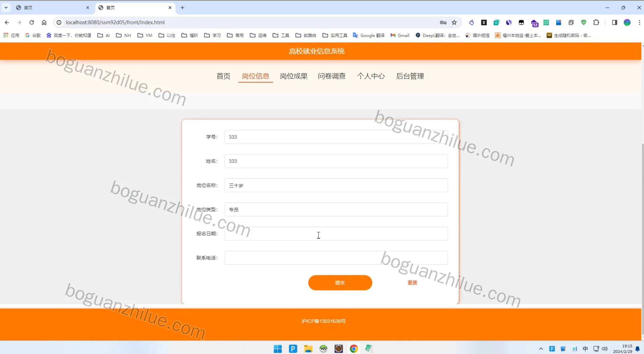Image resolution: width=644 pixels, height=354 pixels.
Task: Open the 岗位成果 navigation item
Action: pos(294,76)
